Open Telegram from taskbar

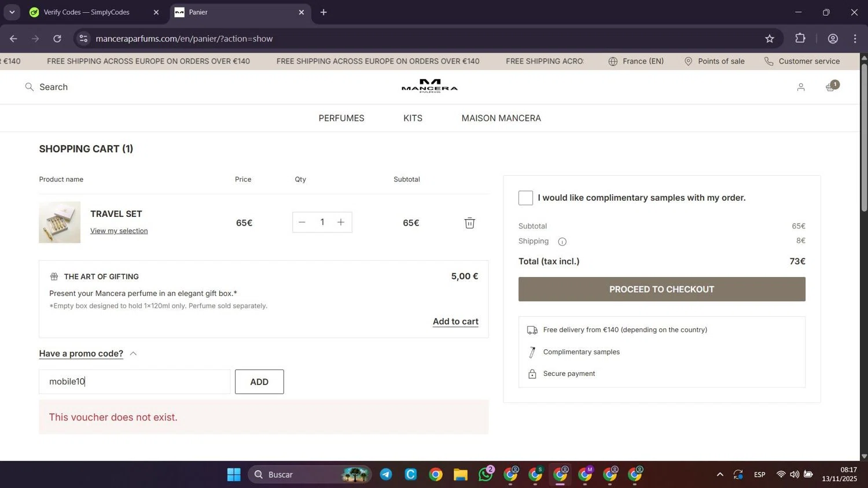click(x=386, y=475)
